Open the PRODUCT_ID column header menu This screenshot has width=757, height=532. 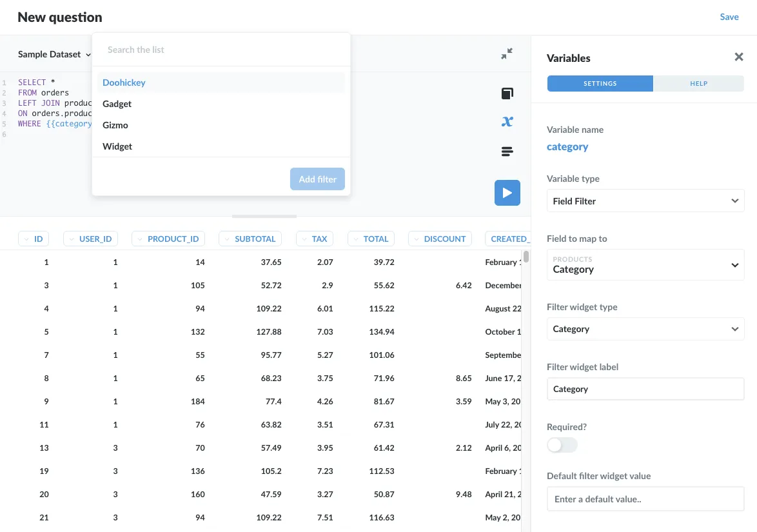[x=168, y=239]
